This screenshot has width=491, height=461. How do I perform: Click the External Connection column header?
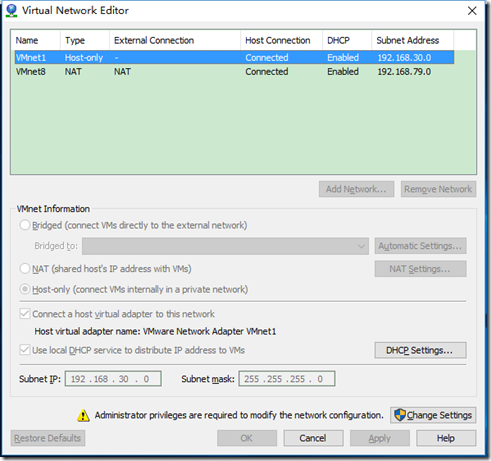tap(175, 40)
